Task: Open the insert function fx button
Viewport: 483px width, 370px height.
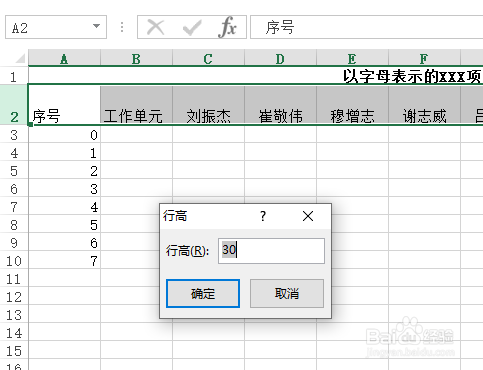Action: (x=227, y=27)
